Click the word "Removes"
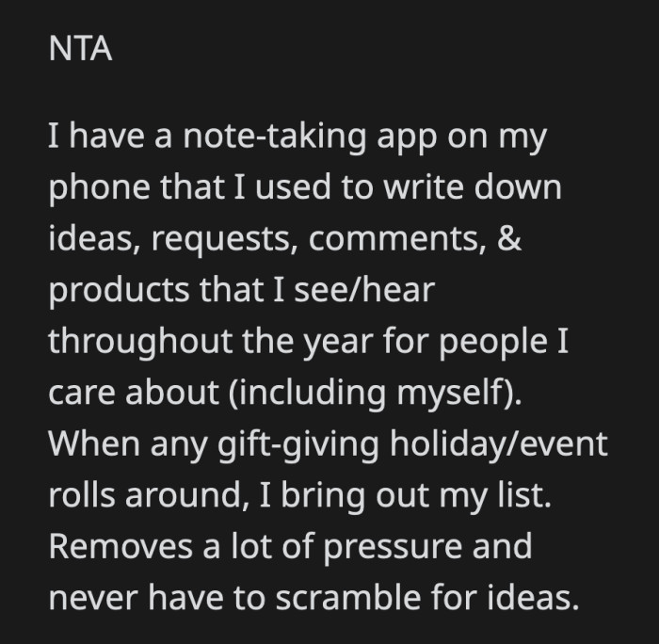Viewport: 659px width, 644px height. coord(118,545)
